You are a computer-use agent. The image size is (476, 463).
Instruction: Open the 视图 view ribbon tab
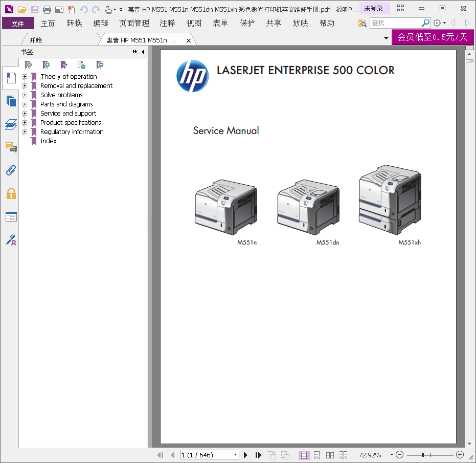[194, 24]
